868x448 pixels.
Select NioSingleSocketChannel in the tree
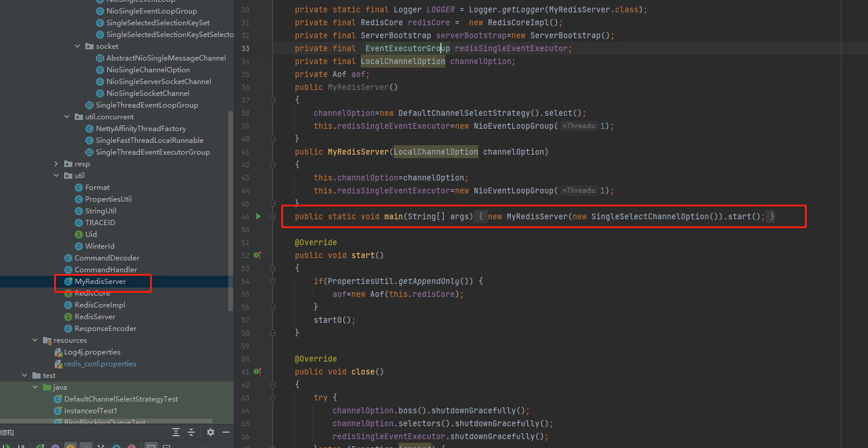click(148, 93)
